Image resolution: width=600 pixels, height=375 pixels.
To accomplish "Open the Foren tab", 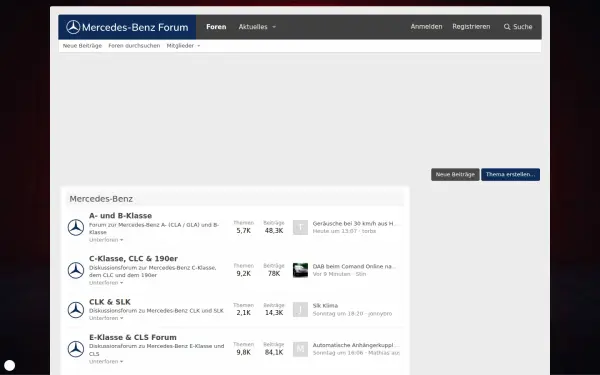I will (x=216, y=27).
